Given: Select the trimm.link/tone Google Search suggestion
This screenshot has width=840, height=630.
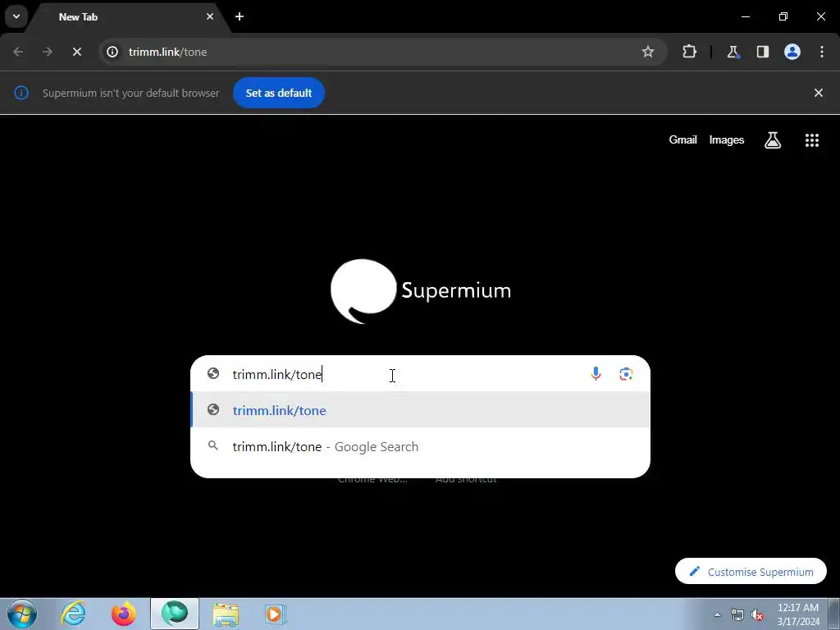Looking at the screenshot, I should click(x=421, y=446).
